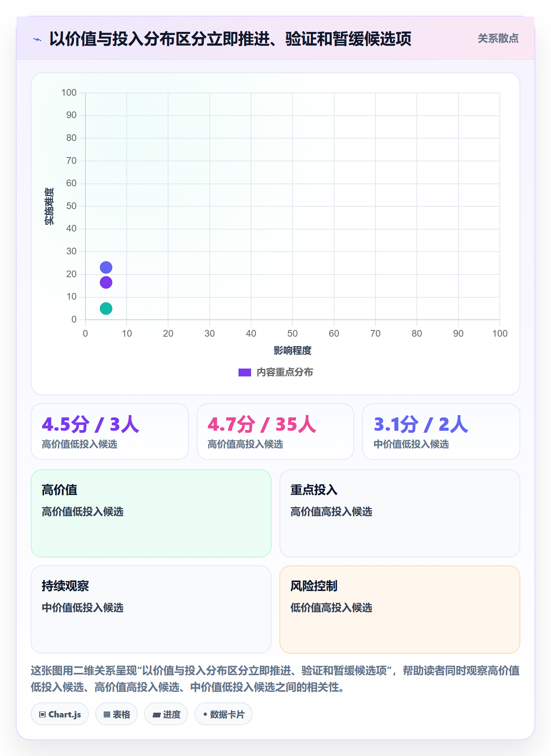The image size is (551, 756).
Task: Click the 低价值高投入候选 text in 风险控制 card
Action: (331, 608)
